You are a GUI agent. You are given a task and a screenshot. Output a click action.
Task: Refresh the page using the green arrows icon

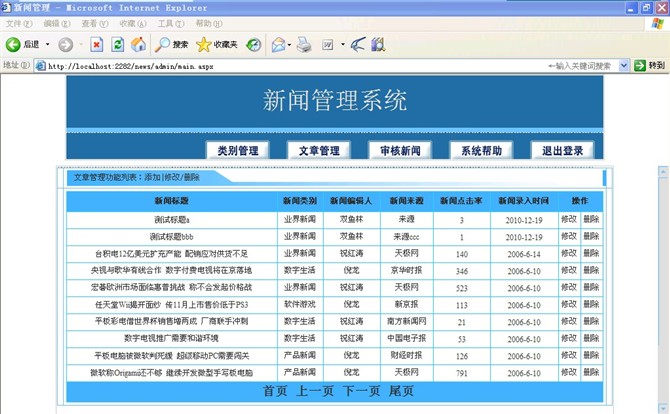pos(118,44)
